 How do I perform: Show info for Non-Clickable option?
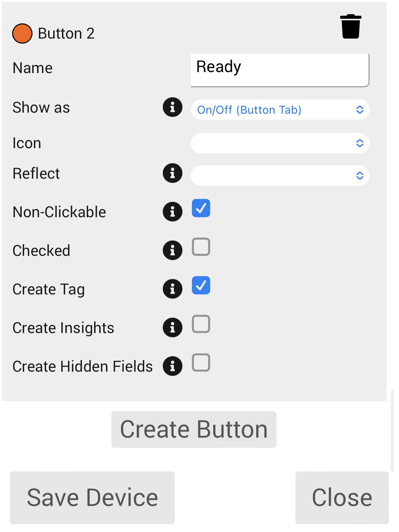(172, 212)
